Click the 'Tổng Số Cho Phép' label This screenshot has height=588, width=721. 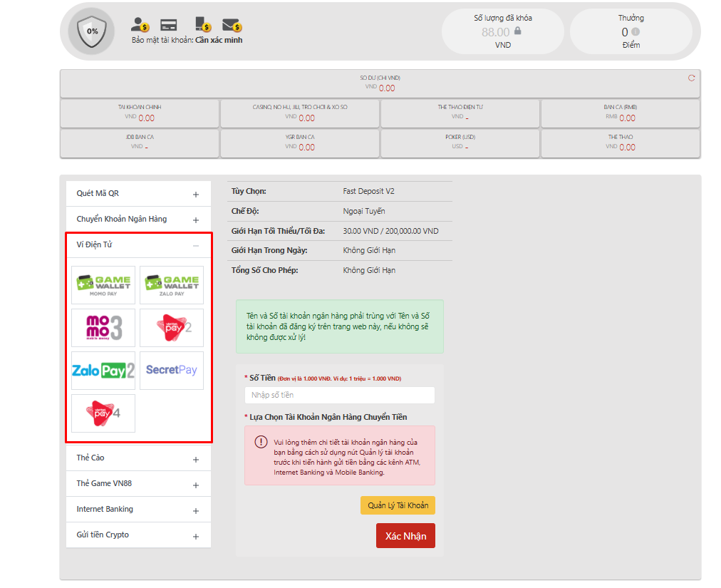click(x=265, y=271)
